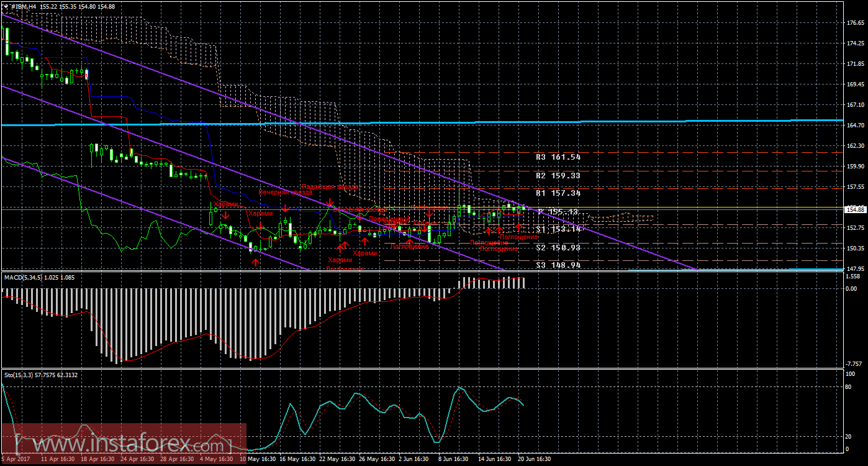Click 167.10 on the price scale
Screen dimensions: 868x466
pyautogui.click(x=856, y=105)
